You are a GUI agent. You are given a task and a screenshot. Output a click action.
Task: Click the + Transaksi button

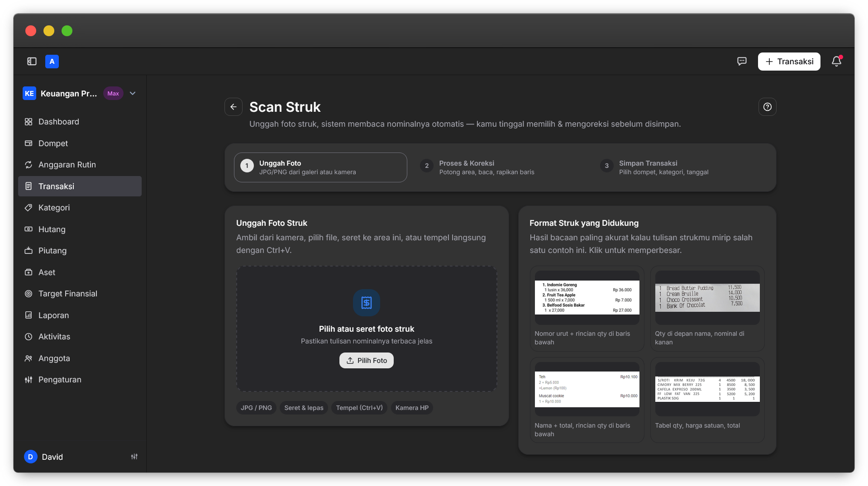click(x=789, y=62)
